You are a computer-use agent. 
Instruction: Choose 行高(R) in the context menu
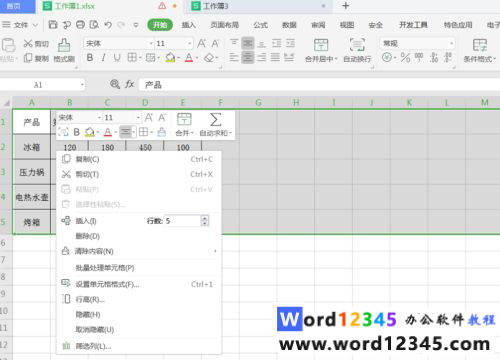point(139,299)
